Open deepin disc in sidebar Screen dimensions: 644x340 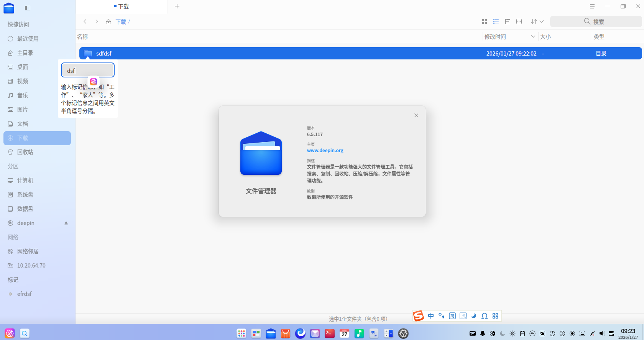37,223
